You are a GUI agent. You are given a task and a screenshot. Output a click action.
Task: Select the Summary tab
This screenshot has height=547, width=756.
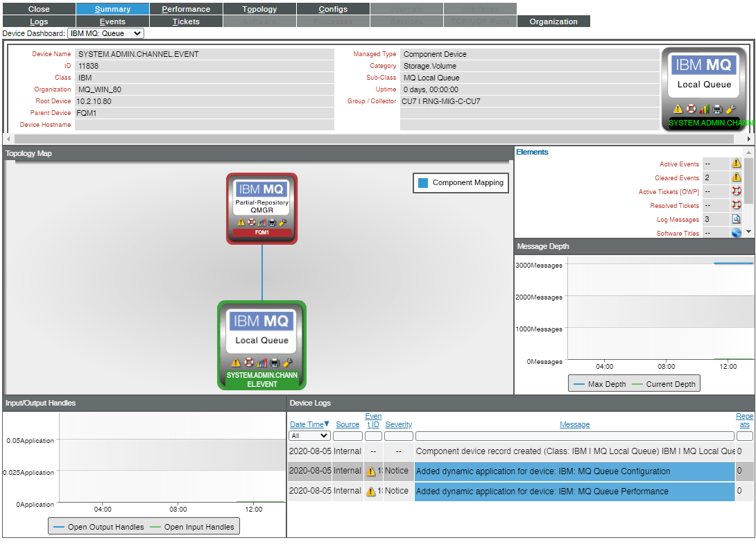coord(112,9)
